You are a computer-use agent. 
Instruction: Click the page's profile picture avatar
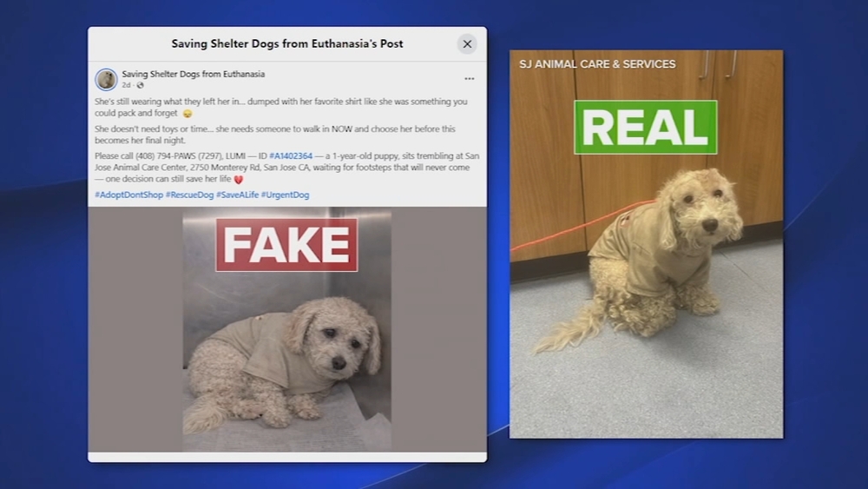coord(106,79)
